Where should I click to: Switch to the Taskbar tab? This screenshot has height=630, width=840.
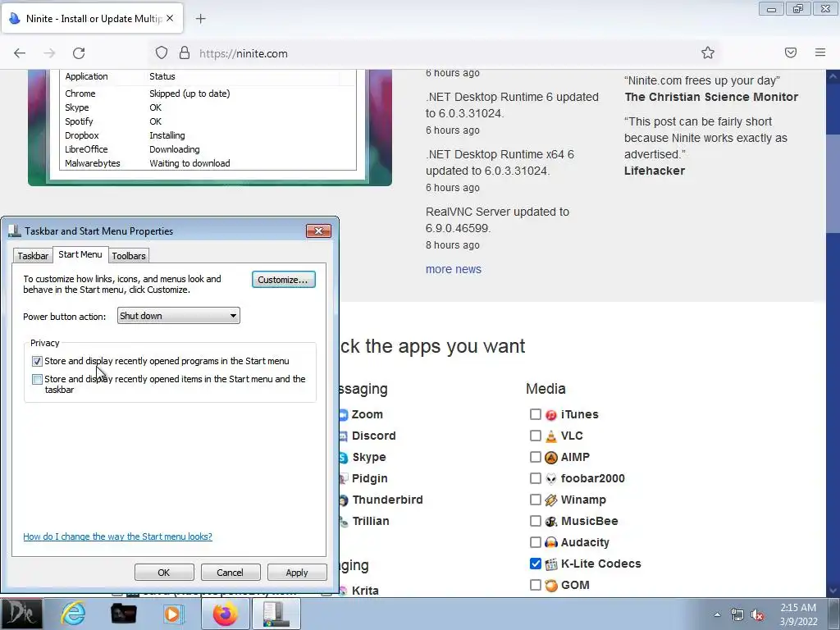pos(33,256)
